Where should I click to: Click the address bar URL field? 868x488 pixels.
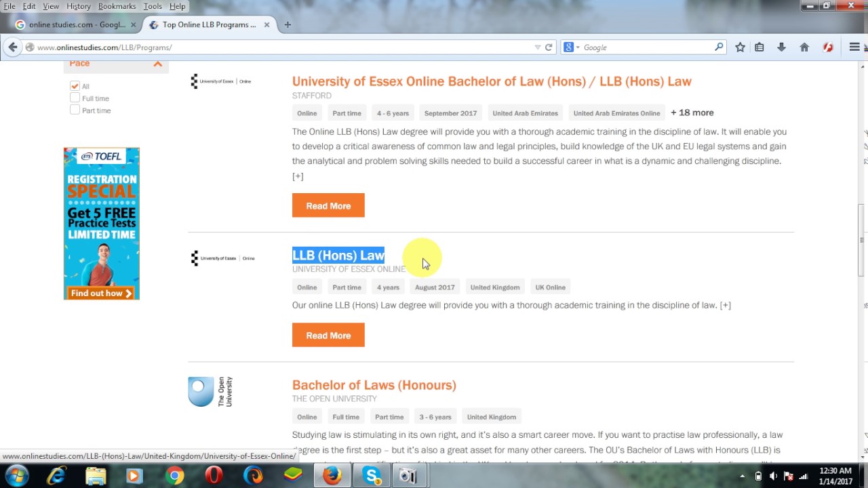[x=285, y=47]
